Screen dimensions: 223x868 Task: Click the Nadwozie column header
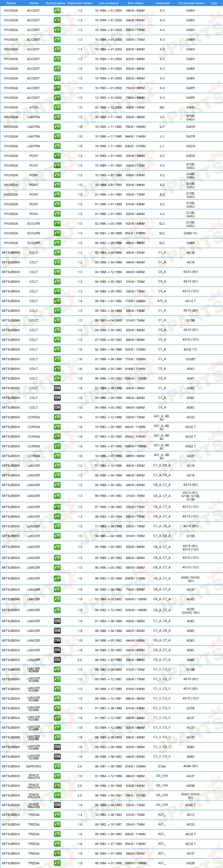[x=162, y=3]
